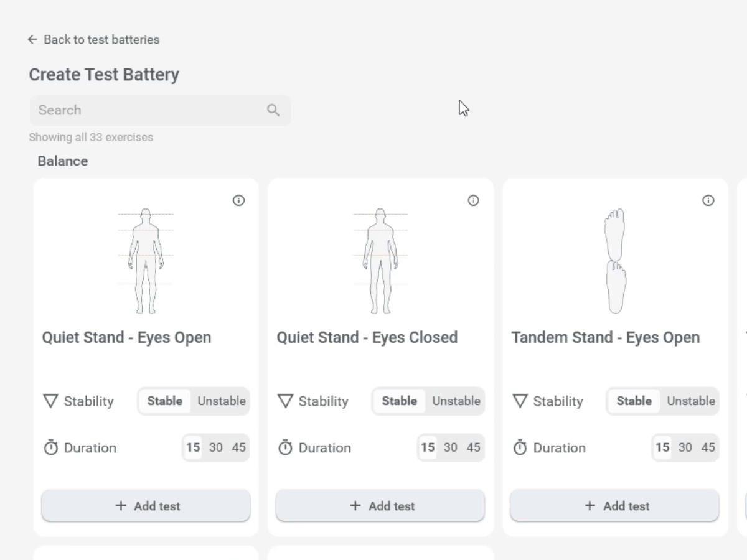Viewport: 747px width, 560px height.
Task: Click Stability label in Quiet Stand - Eyes Closed
Action: pyautogui.click(x=323, y=401)
